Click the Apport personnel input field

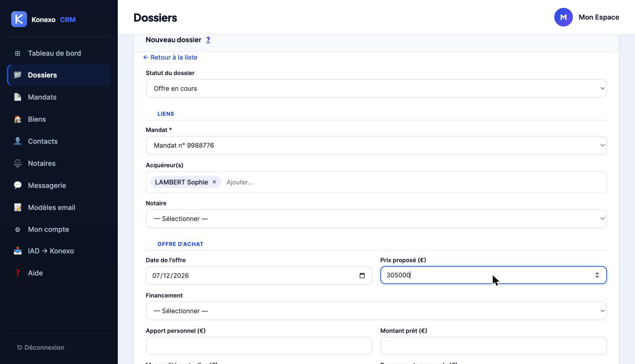coord(259,346)
